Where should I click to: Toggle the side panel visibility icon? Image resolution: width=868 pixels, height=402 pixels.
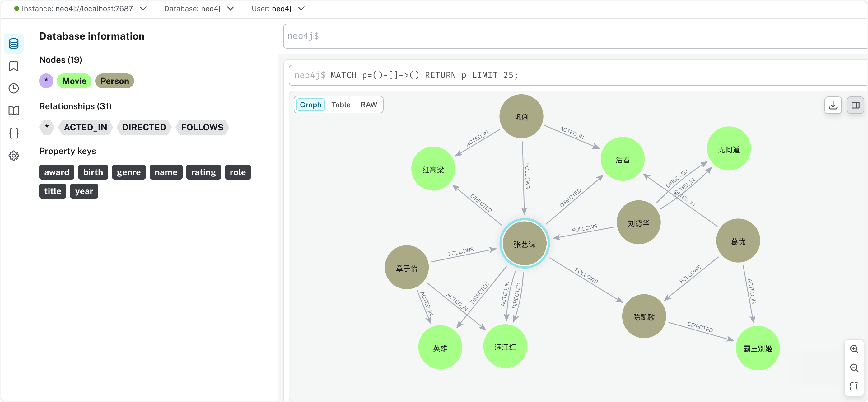(855, 105)
